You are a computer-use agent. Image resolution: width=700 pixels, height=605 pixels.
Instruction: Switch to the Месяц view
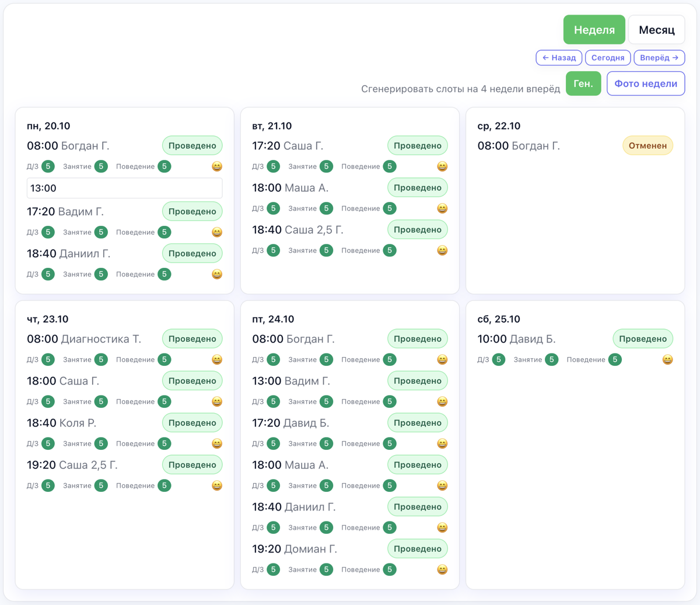pyautogui.click(x=656, y=30)
